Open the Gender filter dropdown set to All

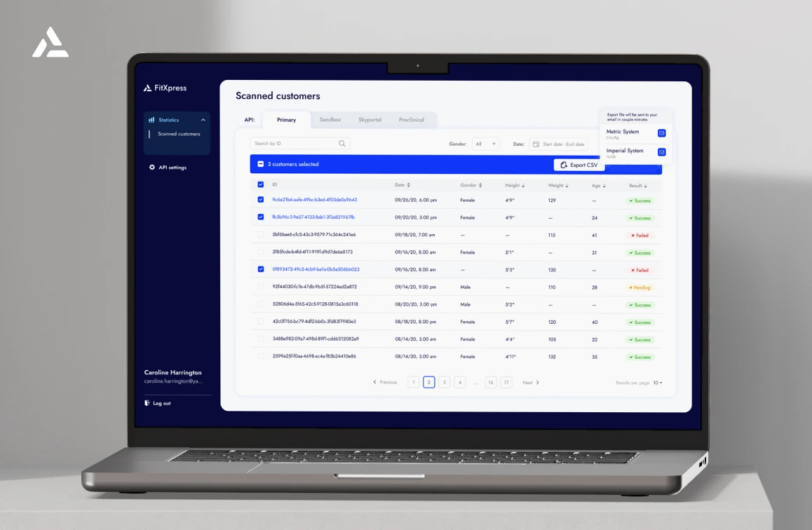[x=485, y=144]
